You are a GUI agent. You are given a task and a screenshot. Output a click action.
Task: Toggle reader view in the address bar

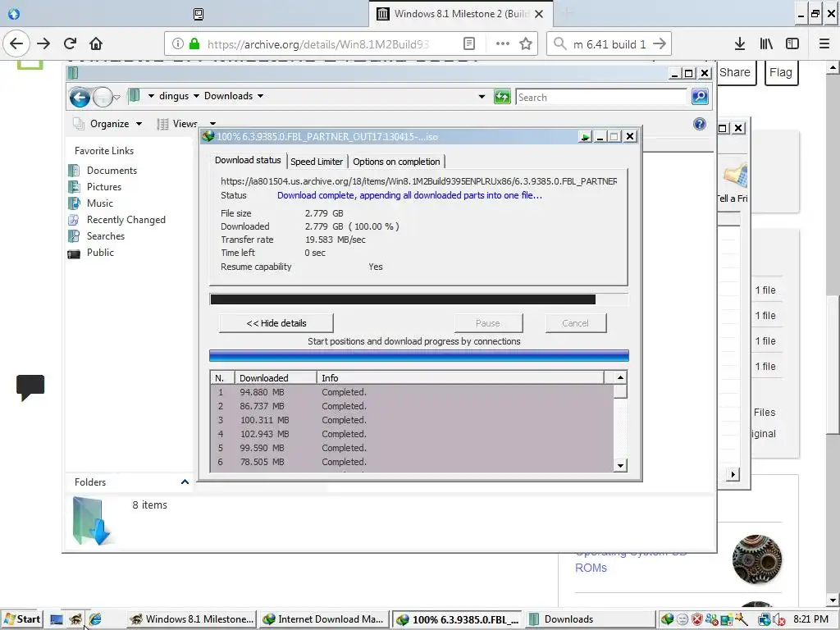coord(468,44)
